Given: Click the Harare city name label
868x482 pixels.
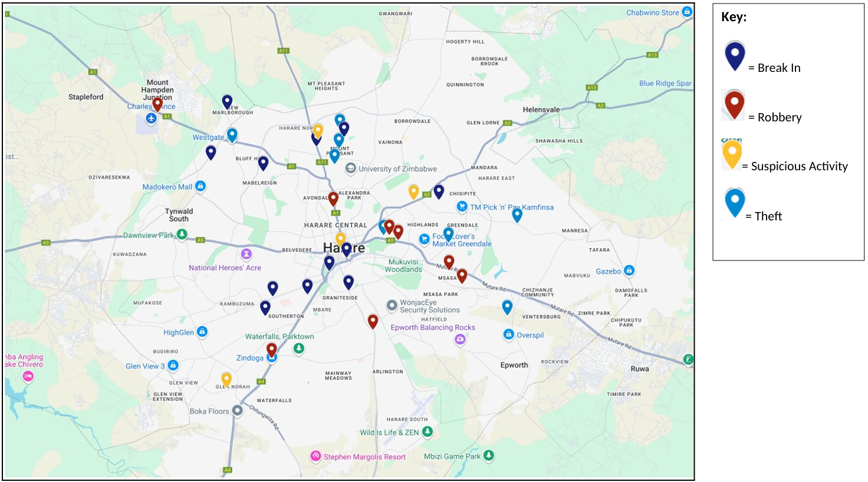Looking at the screenshot, I should click(344, 248).
